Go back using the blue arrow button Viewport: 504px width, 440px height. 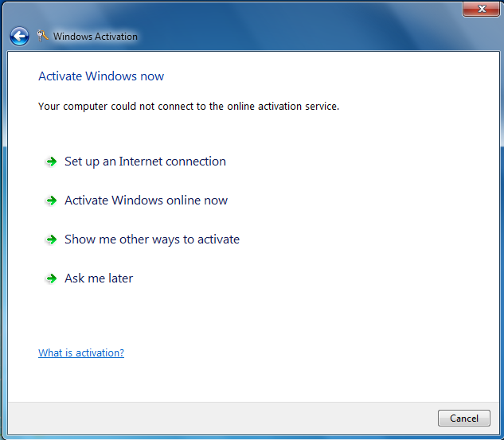pyautogui.click(x=19, y=36)
